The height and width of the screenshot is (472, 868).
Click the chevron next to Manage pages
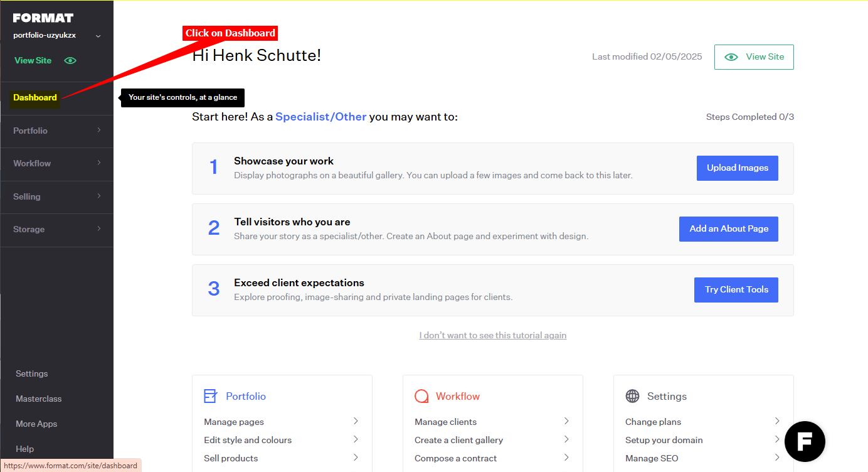(356, 421)
